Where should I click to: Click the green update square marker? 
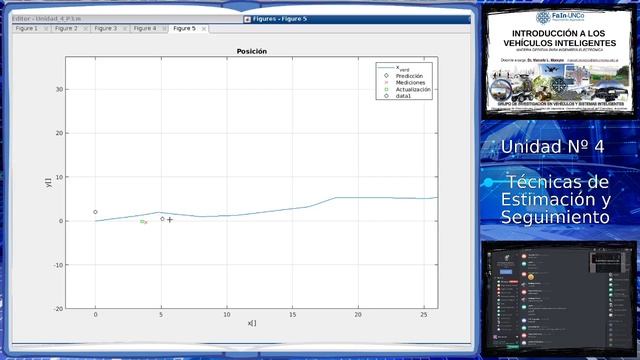tap(142, 222)
